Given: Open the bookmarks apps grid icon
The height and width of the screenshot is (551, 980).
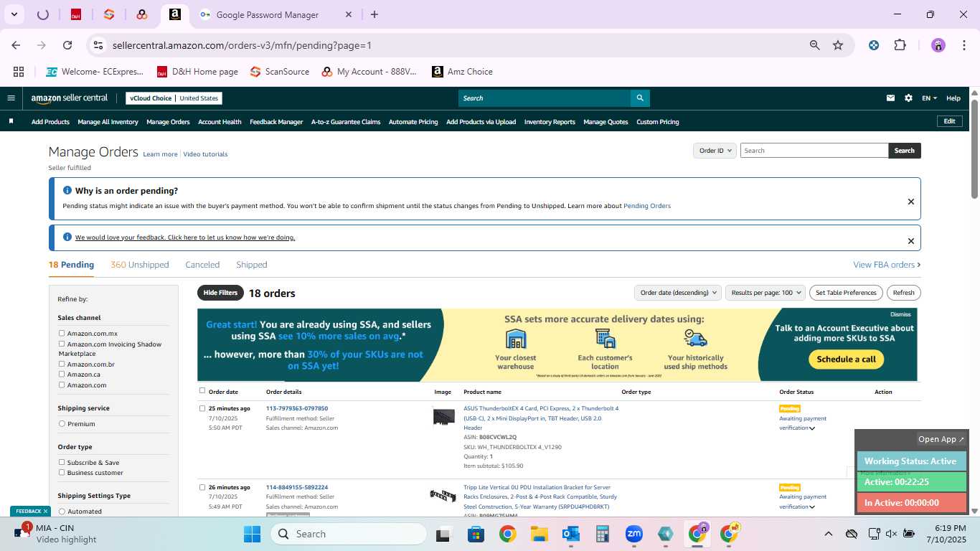Looking at the screenshot, I should coord(19,72).
